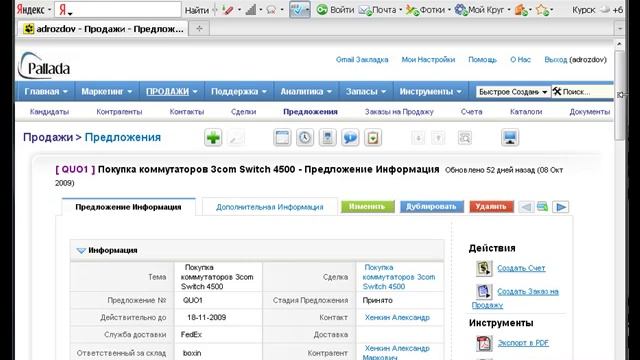Viewport: 640px width, 360px height.
Task: Click the Войти button in Yandex bar
Action: coord(336,10)
